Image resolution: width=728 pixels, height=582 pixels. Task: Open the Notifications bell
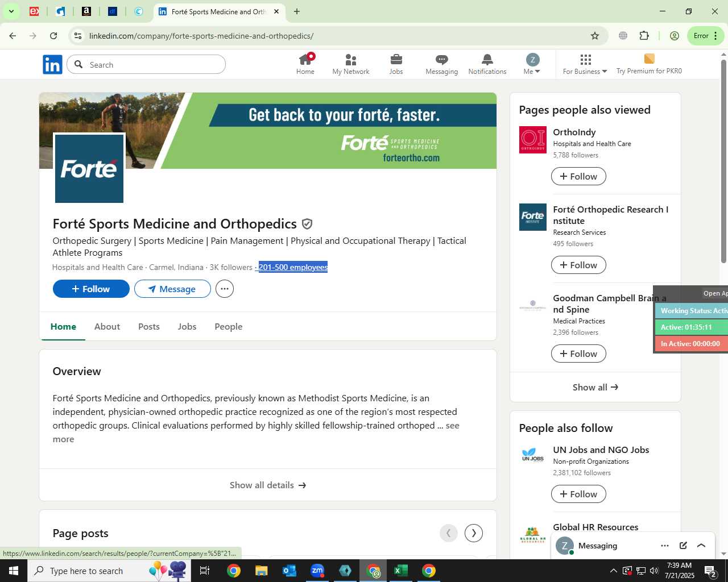coord(487,64)
